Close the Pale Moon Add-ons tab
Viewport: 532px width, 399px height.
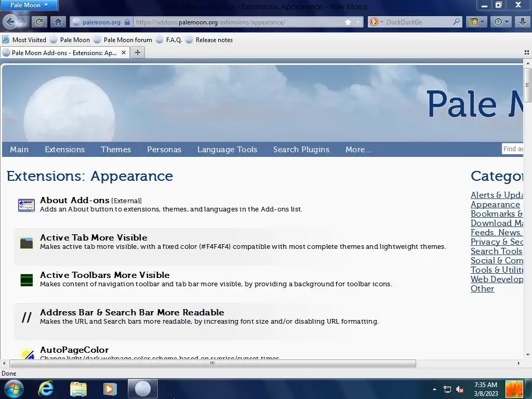click(124, 52)
